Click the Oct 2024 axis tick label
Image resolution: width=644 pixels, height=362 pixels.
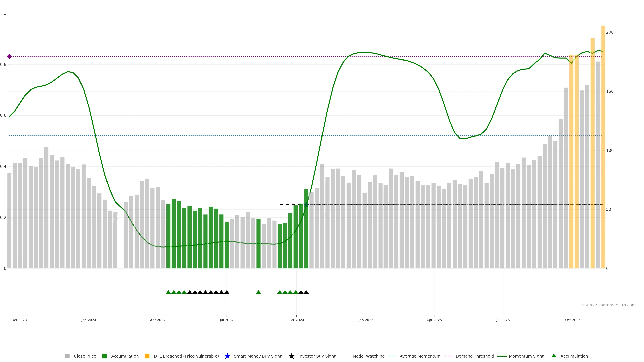(296, 320)
